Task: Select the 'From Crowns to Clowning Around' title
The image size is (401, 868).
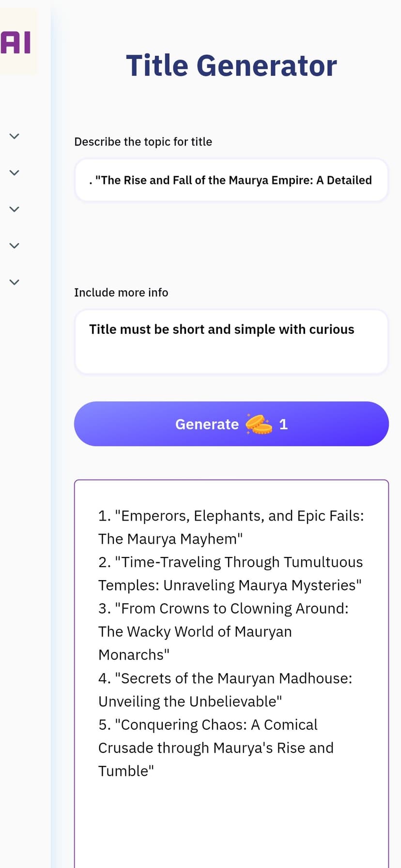Action: pos(223,632)
